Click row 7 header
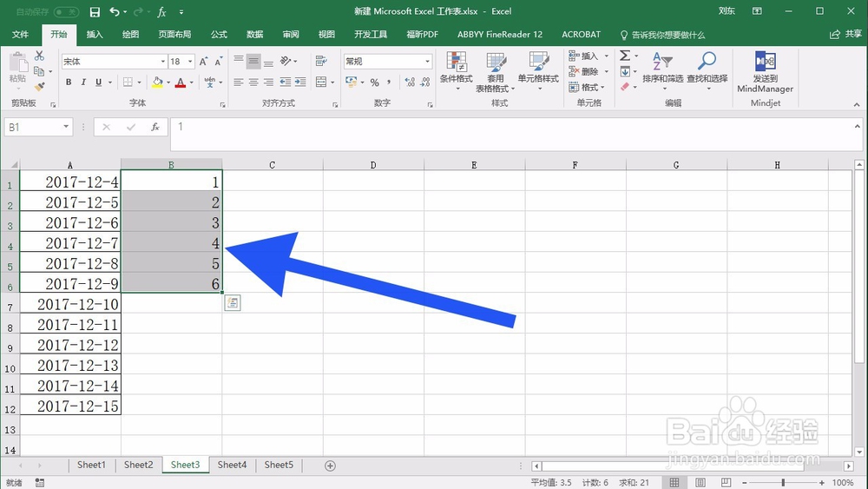 tap(10, 305)
